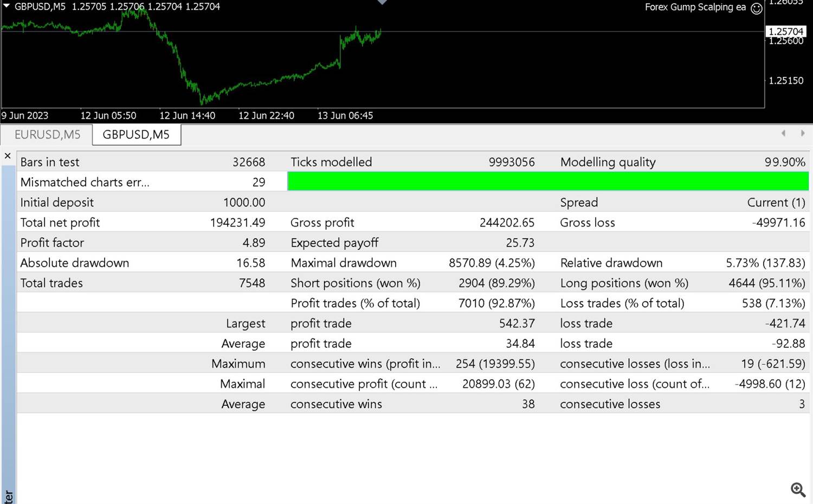Click the green modelling quality bar
The height and width of the screenshot is (504, 813).
547,182
